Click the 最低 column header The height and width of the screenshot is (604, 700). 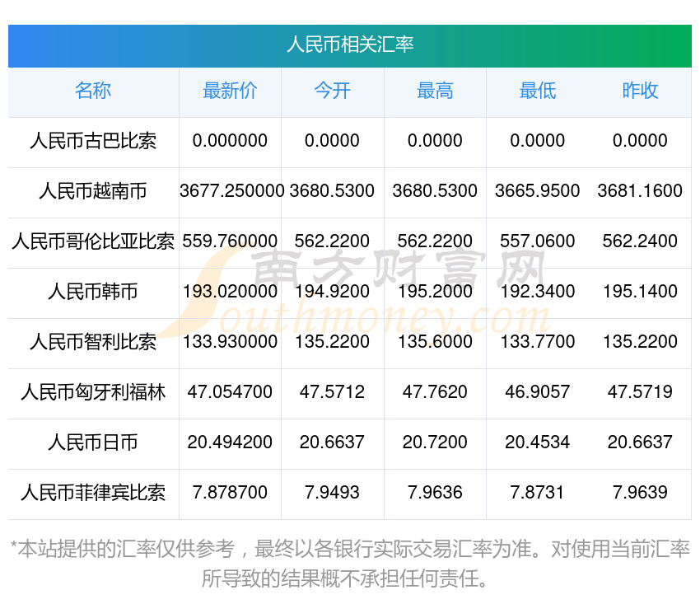pos(537,91)
